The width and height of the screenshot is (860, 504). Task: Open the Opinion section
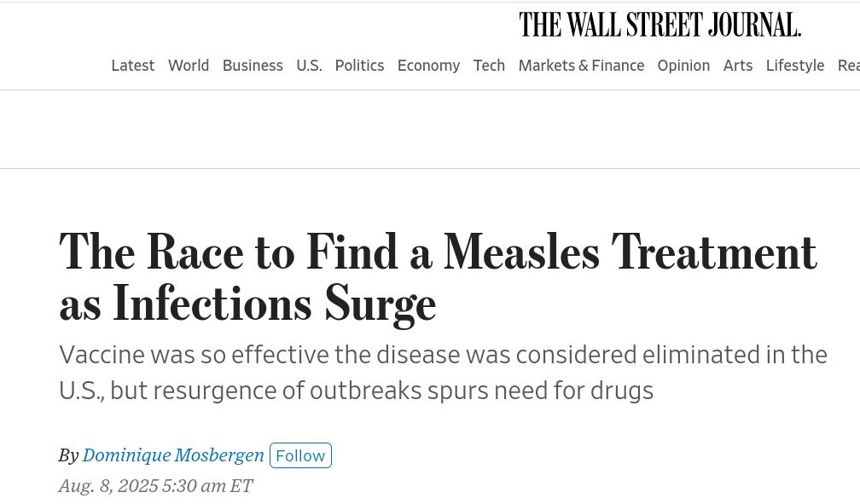coord(683,66)
